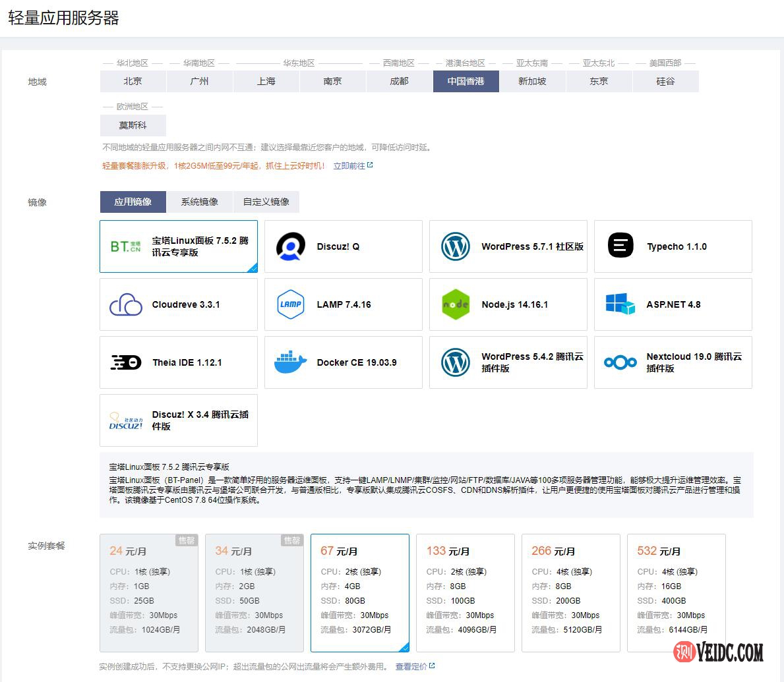Click the 查看定价 pricing link

[x=411, y=666]
